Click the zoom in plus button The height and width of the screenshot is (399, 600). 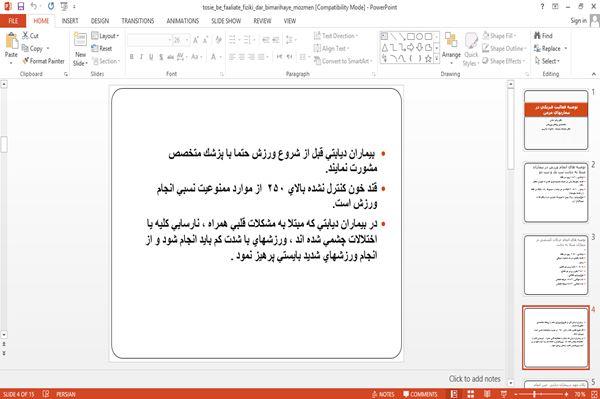pyautogui.click(x=566, y=394)
